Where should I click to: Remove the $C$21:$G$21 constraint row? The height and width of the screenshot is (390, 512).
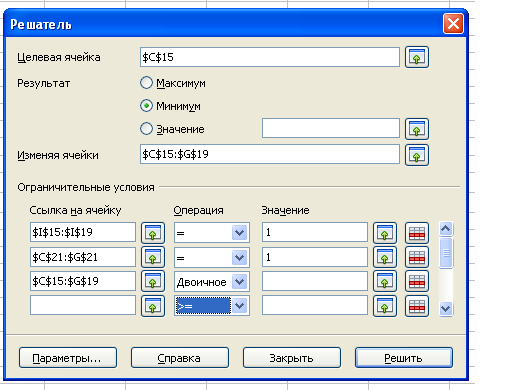[417, 257]
